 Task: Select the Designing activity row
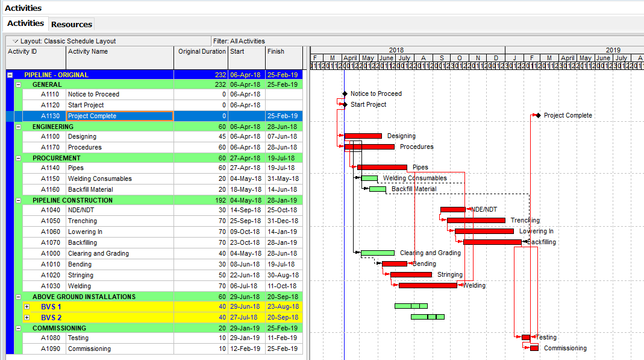click(162, 136)
